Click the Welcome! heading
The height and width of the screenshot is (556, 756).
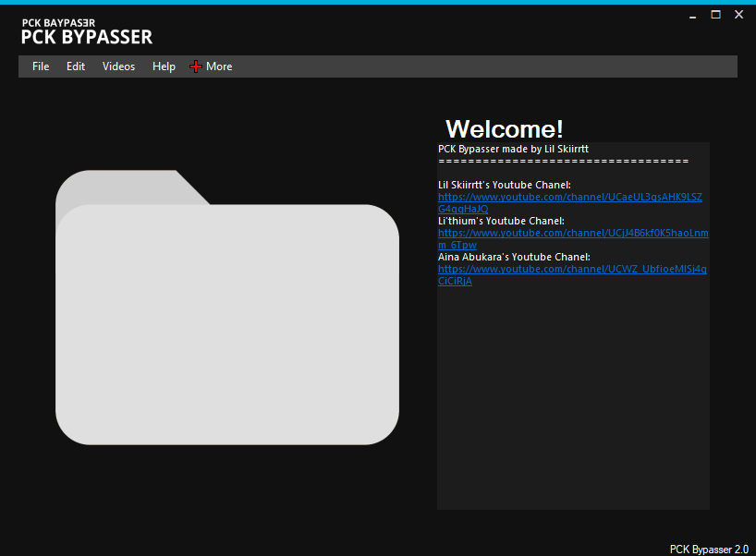pyautogui.click(x=504, y=128)
